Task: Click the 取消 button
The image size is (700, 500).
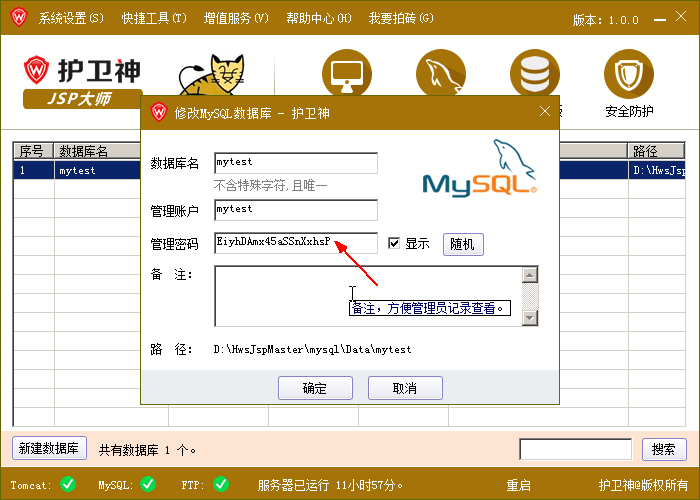Action: pyautogui.click(x=405, y=388)
